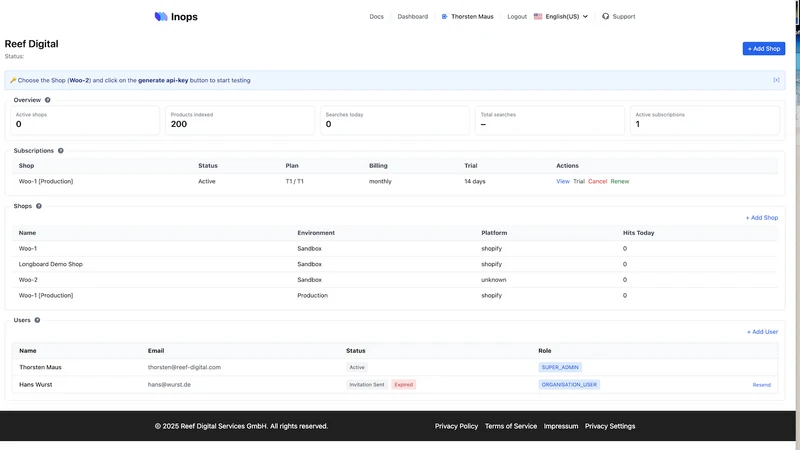The image size is (800, 450).
Task: Click Hans Wurst user name
Action: click(36, 385)
